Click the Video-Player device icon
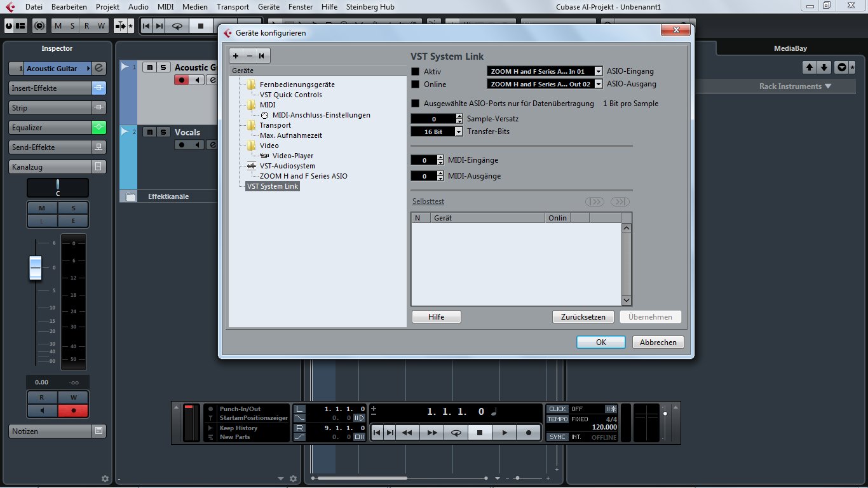The height and width of the screenshot is (488, 868). point(264,156)
